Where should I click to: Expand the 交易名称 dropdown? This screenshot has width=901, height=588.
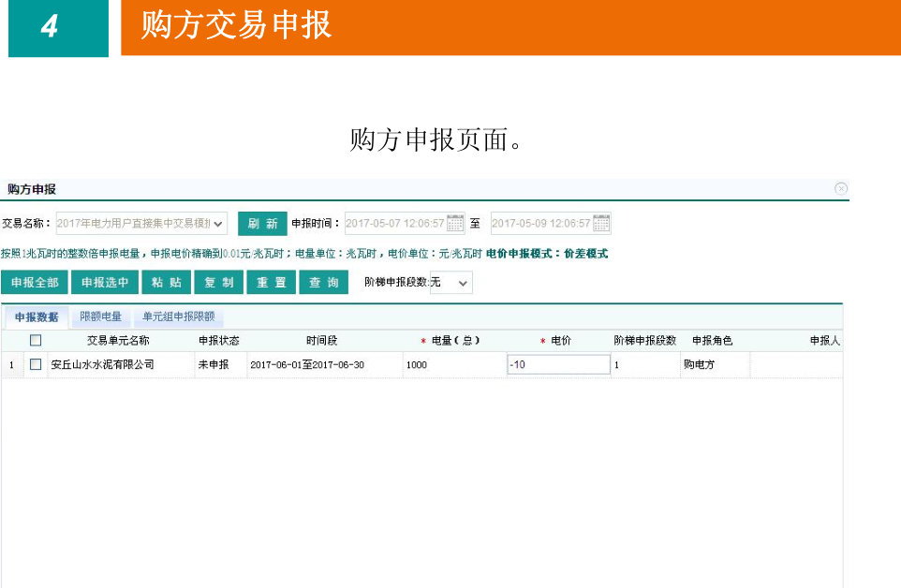tap(217, 224)
